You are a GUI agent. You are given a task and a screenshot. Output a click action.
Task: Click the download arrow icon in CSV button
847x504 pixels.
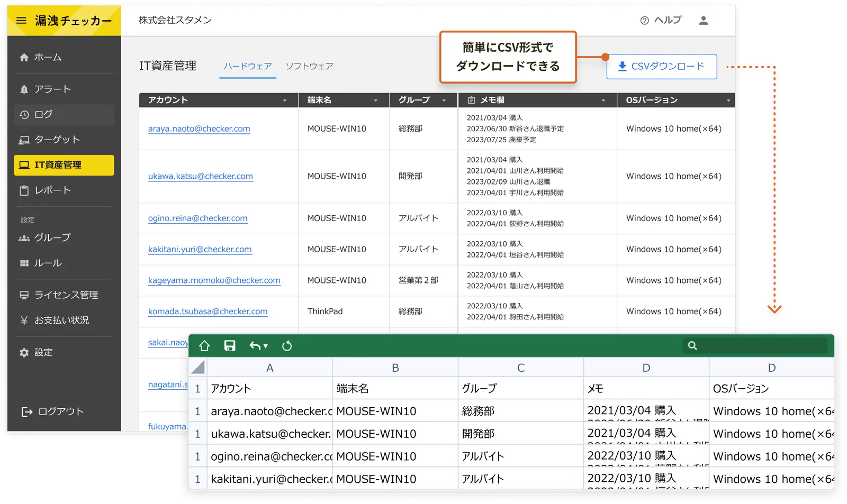(623, 66)
